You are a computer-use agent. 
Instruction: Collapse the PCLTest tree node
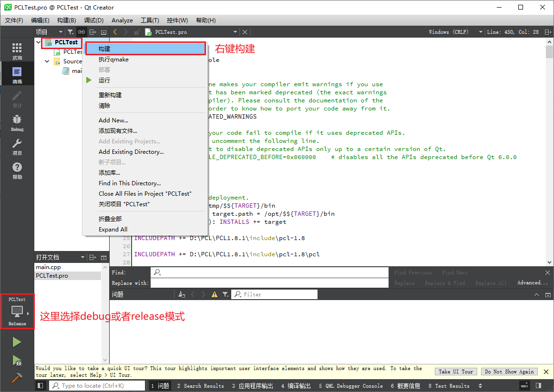pyautogui.click(x=39, y=42)
